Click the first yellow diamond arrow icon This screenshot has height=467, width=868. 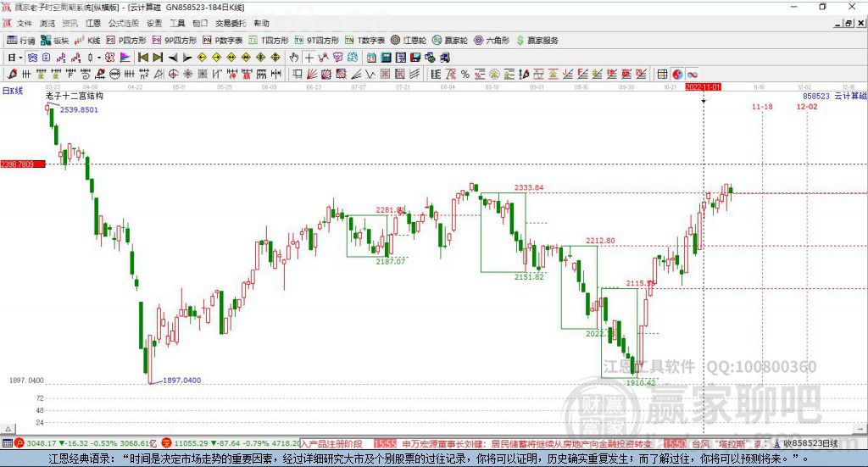coord(202,58)
